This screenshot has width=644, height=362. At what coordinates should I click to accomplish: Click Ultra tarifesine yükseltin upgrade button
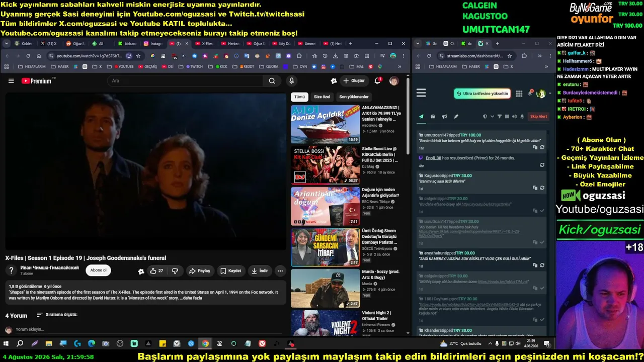tap(482, 94)
